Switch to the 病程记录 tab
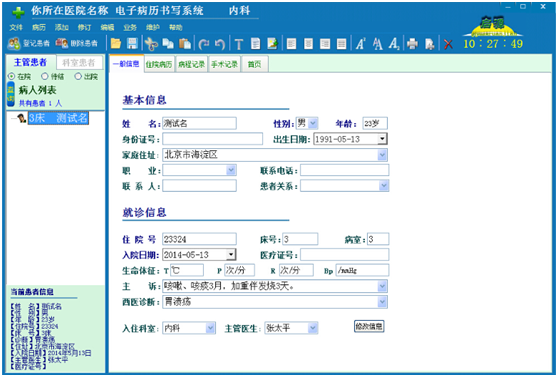 191,64
